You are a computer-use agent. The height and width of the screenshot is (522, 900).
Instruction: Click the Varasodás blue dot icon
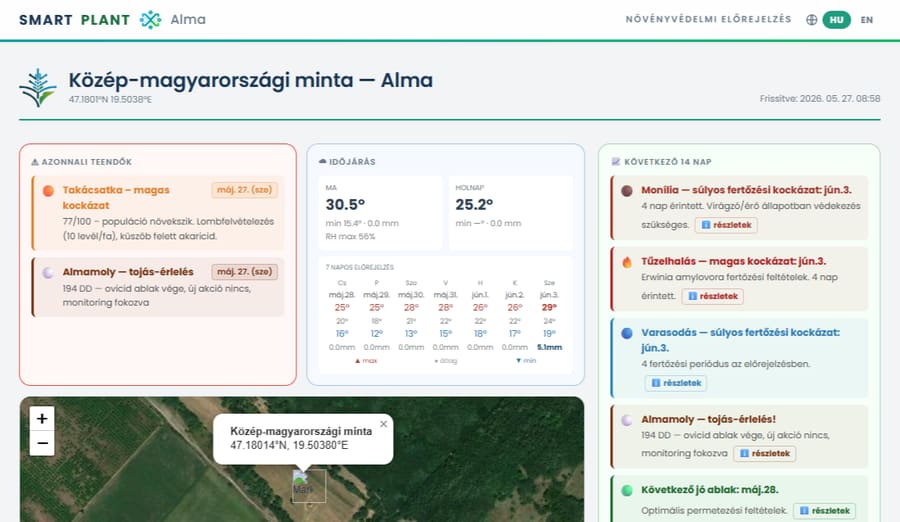[627, 333]
